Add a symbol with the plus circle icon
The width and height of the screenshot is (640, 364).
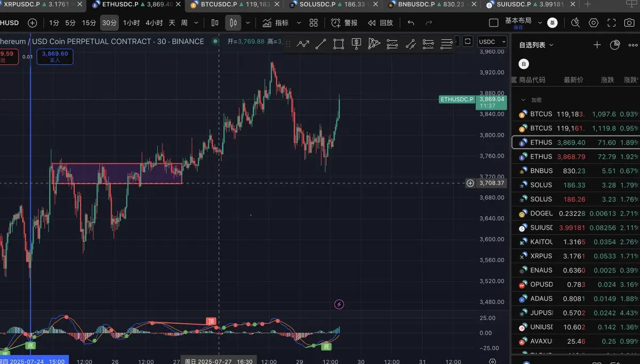pyautogui.click(x=33, y=23)
